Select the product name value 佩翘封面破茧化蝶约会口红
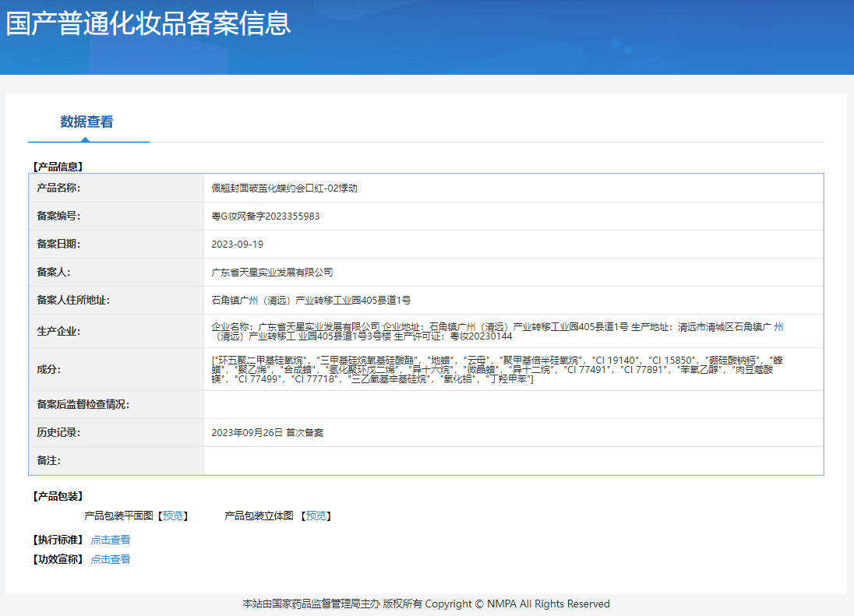This screenshot has width=854, height=616. coord(284,188)
